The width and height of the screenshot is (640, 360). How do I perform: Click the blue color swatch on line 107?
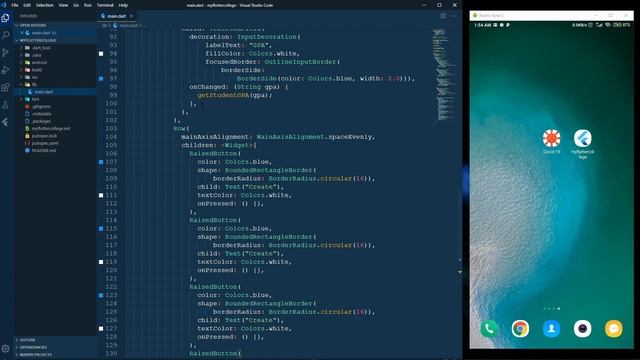[x=101, y=162]
